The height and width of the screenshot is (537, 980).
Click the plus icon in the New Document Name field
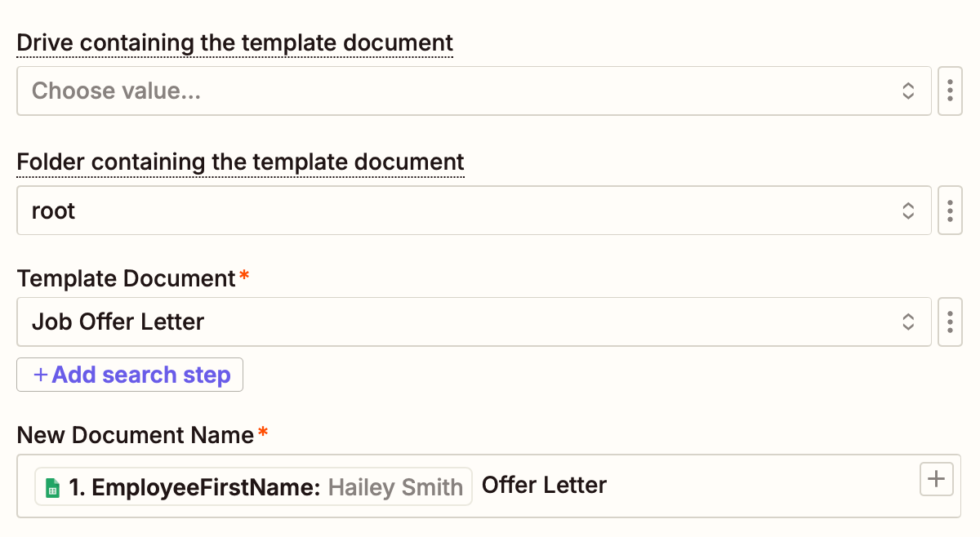(x=937, y=480)
